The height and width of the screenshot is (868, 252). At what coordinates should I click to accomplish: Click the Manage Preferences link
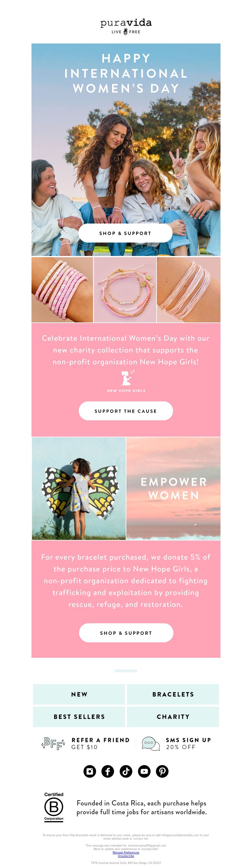pos(126,853)
